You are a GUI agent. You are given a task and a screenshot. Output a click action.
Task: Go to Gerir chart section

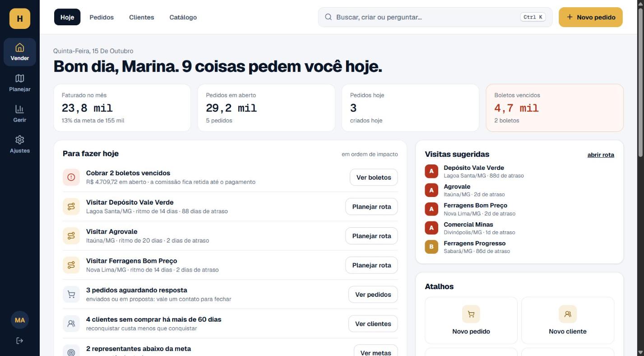[20, 114]
